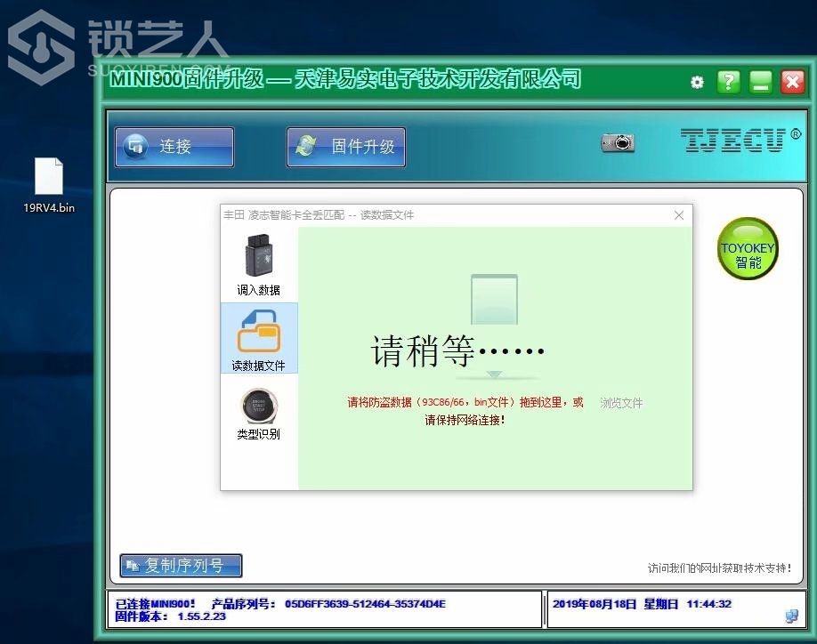Open help with the green question mark icon
The image size is (817, 644).
click(x=728, y=82)
